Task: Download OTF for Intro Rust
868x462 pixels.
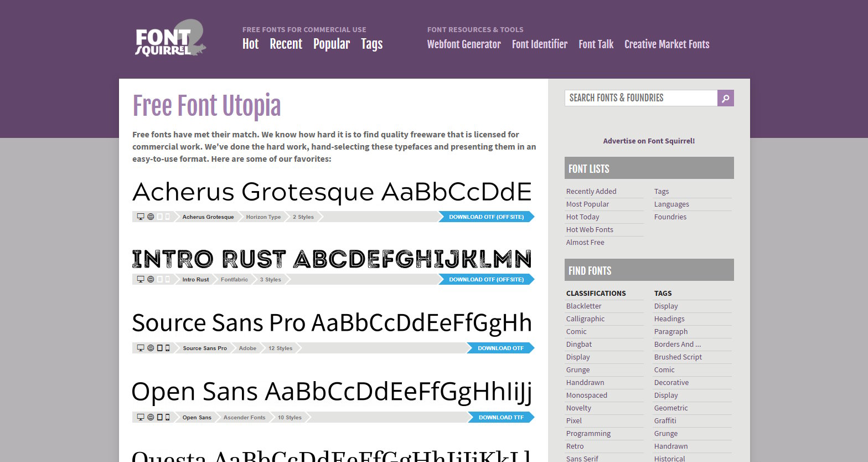Action: pos(487,279)
